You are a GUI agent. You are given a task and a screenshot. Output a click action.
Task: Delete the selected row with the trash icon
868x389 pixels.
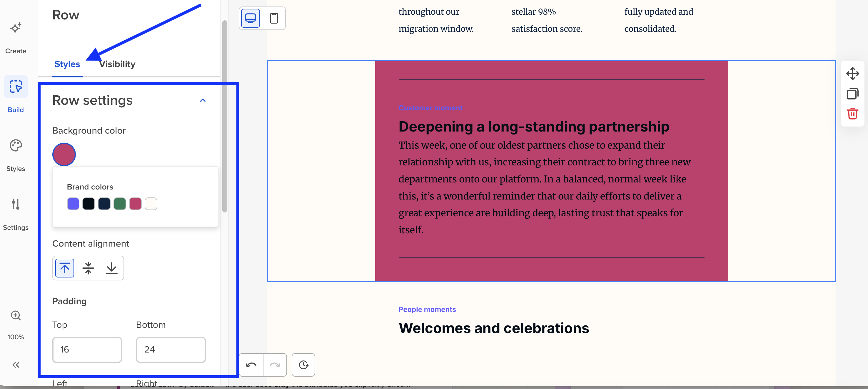[x=852, y=114]
